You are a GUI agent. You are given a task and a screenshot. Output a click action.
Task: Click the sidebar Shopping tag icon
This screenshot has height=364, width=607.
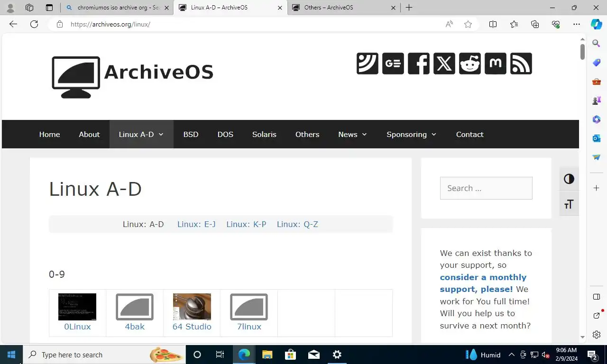point(597,63)
